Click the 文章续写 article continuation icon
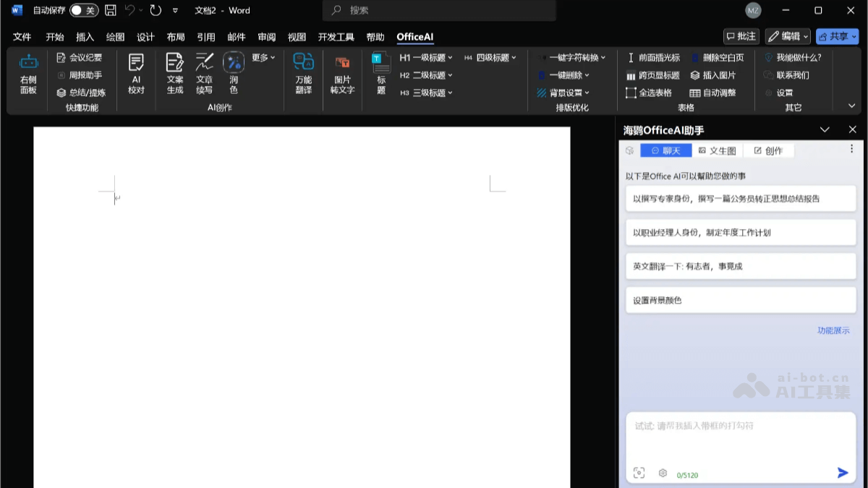The height and width of the screenshot is (488, 868). pyautogui.click(x=203, y=72)
